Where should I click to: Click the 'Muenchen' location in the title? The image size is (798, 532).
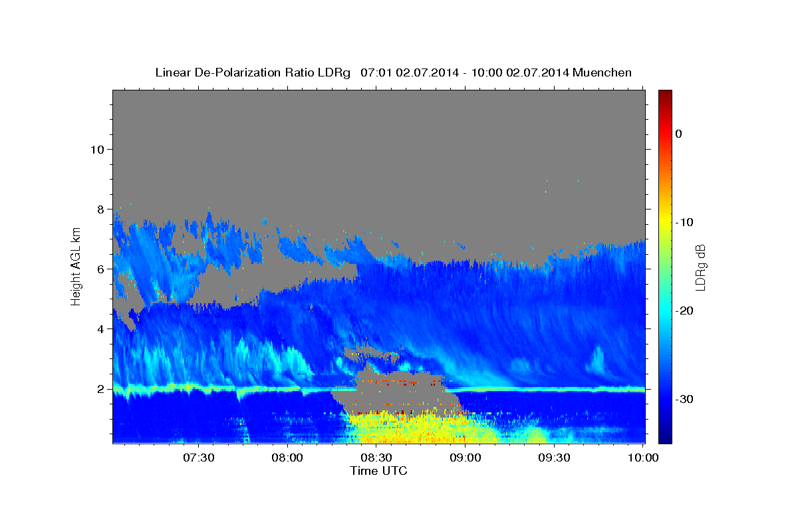[x=602, y=72]
